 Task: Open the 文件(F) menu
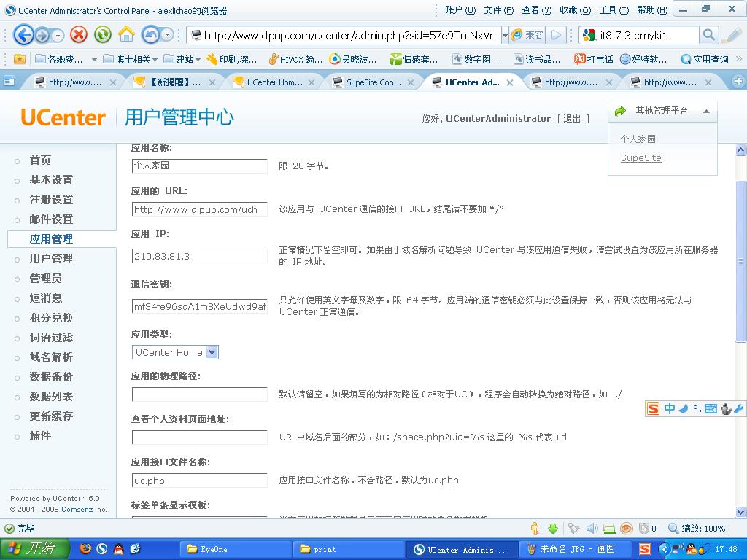point(499,10)
